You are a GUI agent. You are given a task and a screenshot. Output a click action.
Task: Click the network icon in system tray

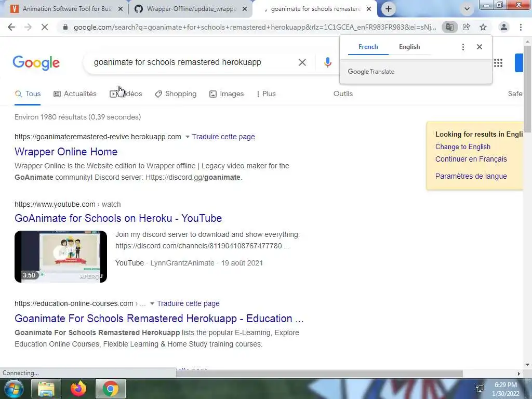point(480,389)
